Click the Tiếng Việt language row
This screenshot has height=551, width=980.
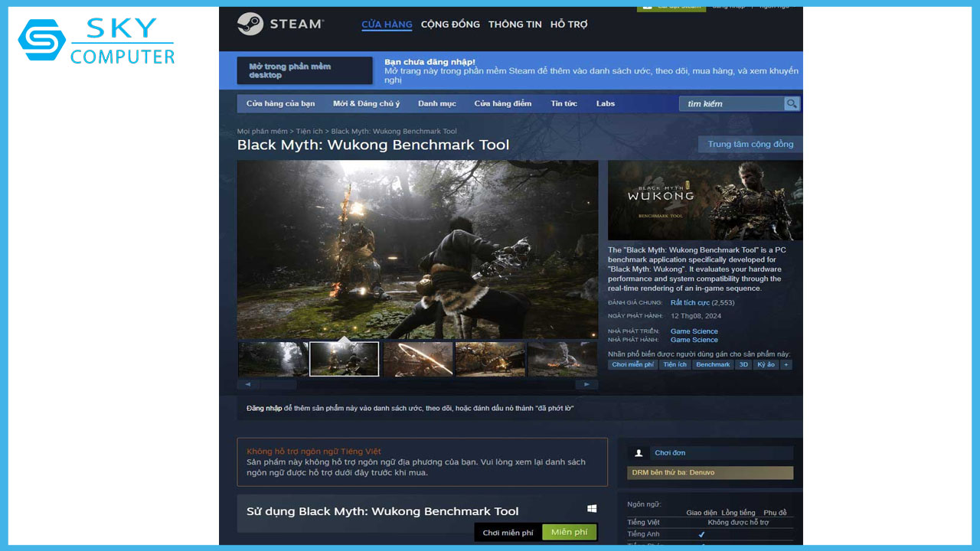(x=710, y=522)
